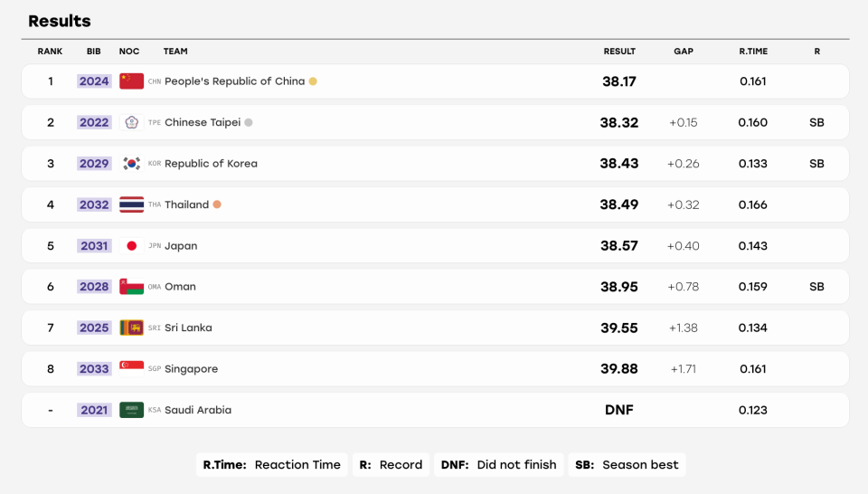Click reaction time 0.133

click(753, 164)
